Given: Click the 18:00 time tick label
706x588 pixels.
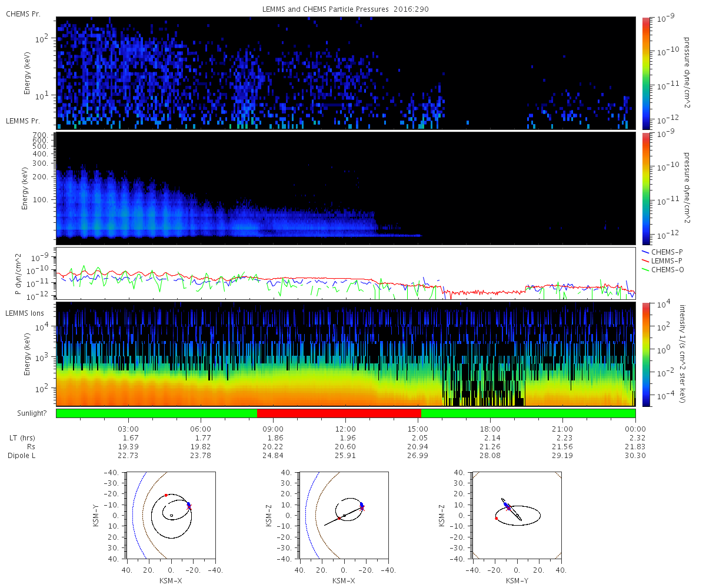Looking at the screenshot, I should [491, 430].
